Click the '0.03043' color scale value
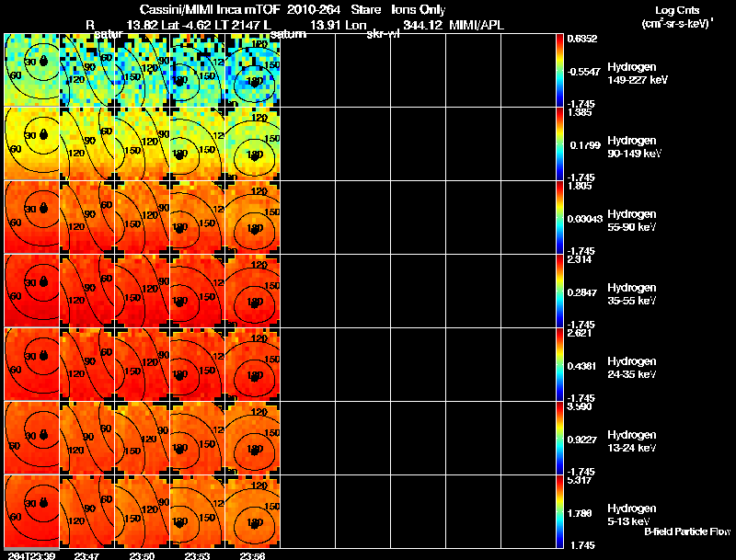Viewport: 736px width, 560px height. (585, 219)
